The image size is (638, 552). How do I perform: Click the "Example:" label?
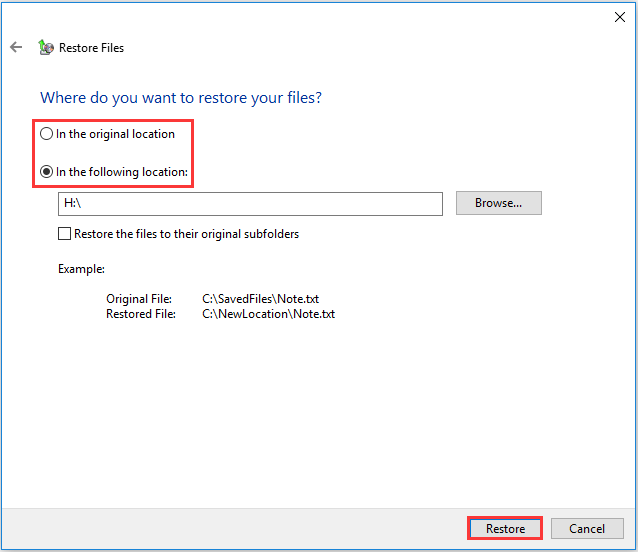81,269
